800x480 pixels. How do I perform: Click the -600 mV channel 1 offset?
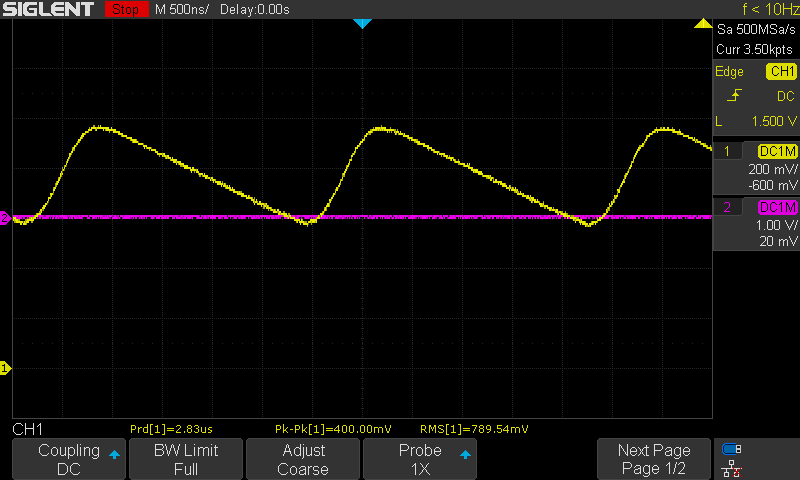point(772,185)
